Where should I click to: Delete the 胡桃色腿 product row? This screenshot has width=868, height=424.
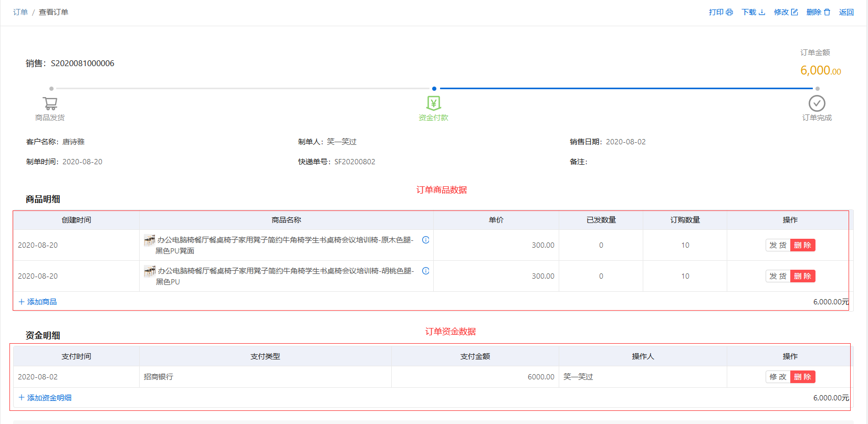[x=803, y=276]
